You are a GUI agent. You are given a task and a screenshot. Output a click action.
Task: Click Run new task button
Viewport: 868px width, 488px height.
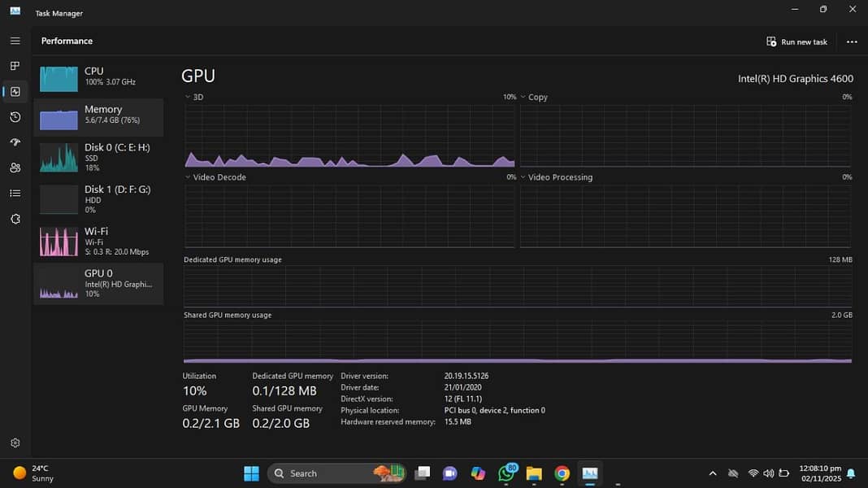click(x=796, y=41)
